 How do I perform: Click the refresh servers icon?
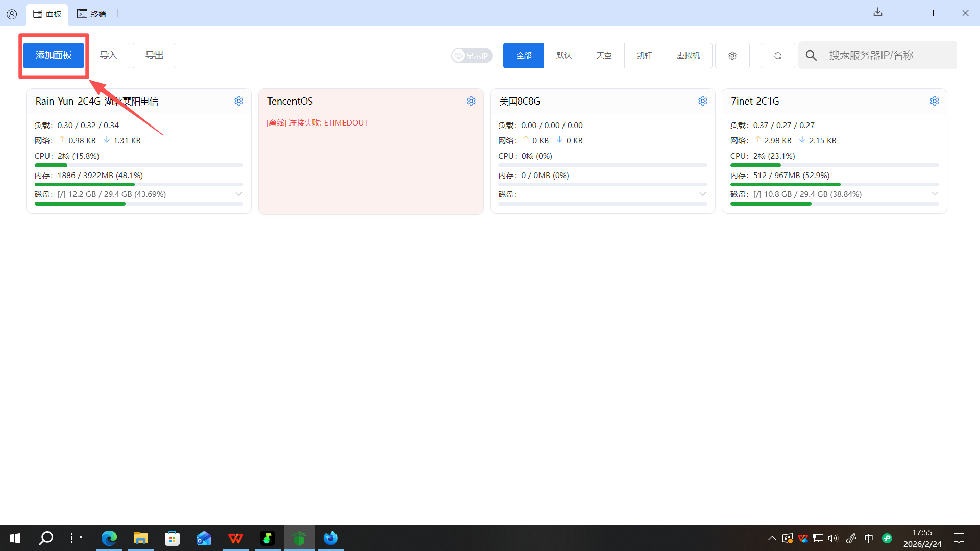pos(777,56)
